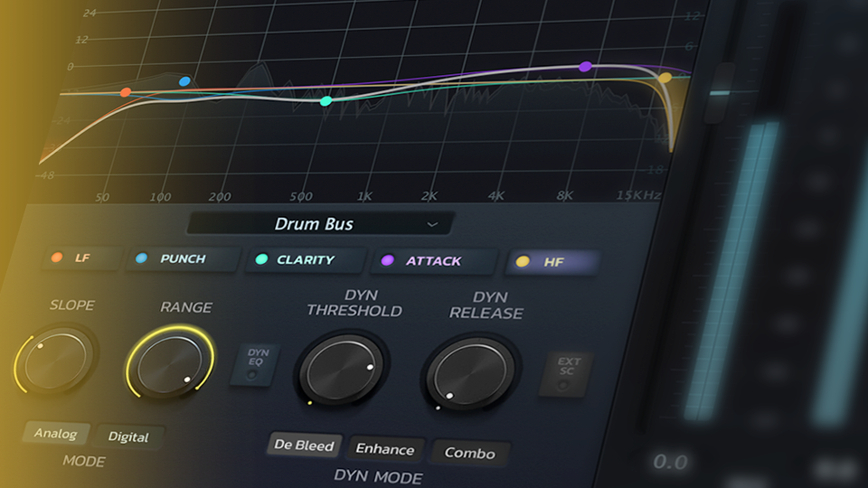The height and width of the screenshot is (488, 868).
Task: Click the Dyn Release knob
Action: click(470, 371)
